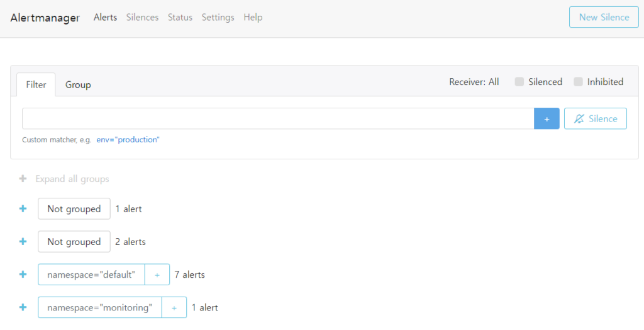Click the Expand all groups plus icon
Viewport: 644px width, 330px height.
pyautogui.click(x=23, y=179)
